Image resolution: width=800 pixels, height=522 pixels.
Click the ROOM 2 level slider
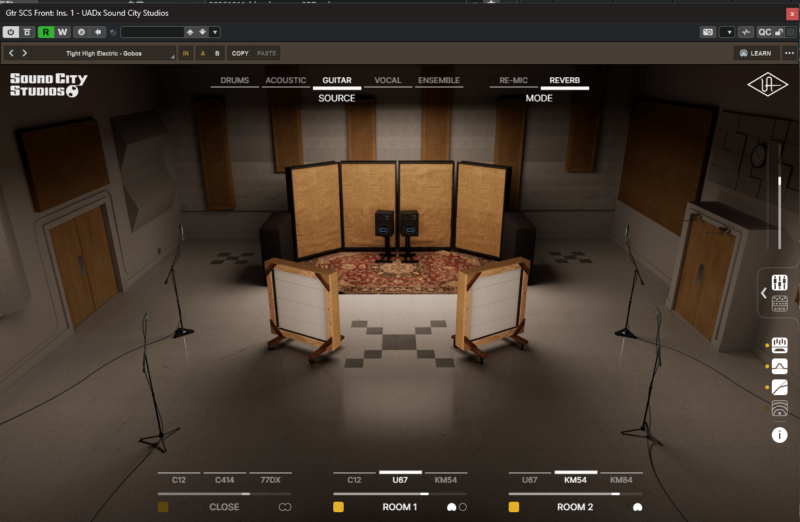tap(576, 494)
